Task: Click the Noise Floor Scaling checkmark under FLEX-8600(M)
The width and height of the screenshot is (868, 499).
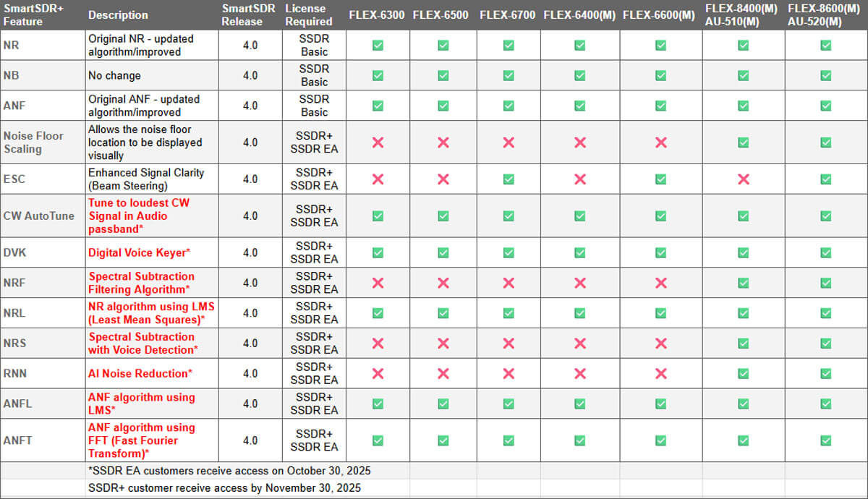Action: 825,142
